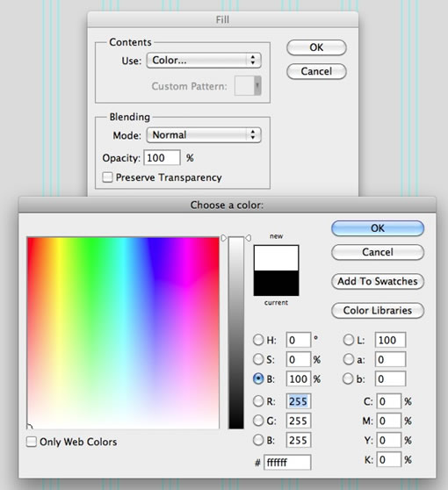Enable Only Web Colors checkbox
448x490 pixels.
pos(32,442)
